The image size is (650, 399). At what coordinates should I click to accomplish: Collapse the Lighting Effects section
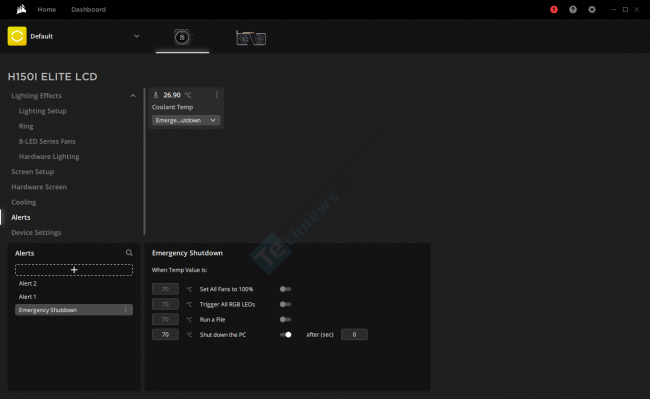click(133, 96)
